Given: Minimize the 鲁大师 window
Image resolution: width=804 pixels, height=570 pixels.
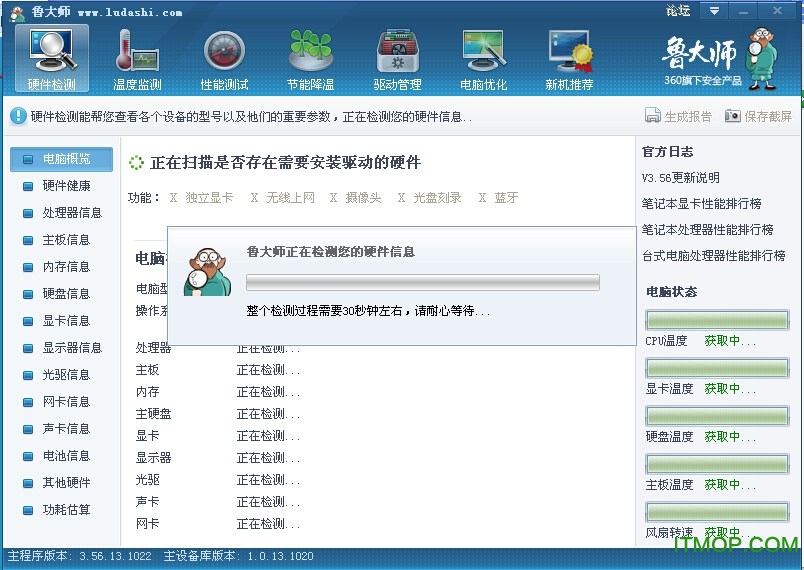Looking at the screenshot, I should (745, 11).
